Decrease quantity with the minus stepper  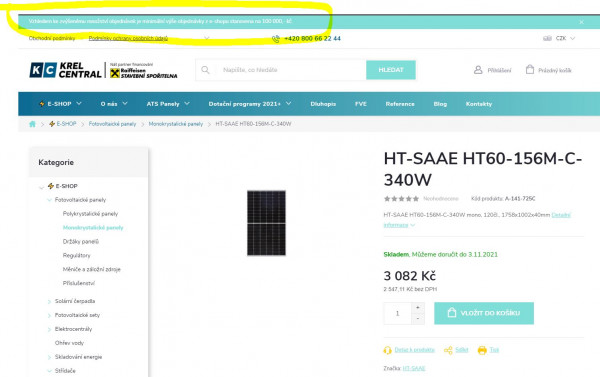tap(418, 318)
